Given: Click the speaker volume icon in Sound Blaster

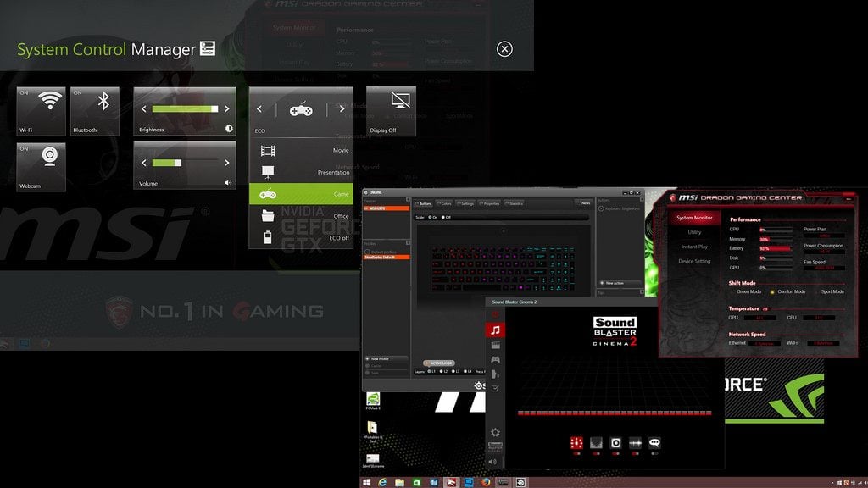Looking at the screenshot, I should pyautogui.click(x=492, y=462).
